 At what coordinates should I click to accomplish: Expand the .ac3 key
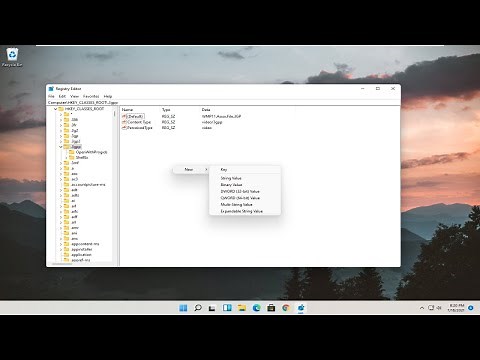pos(61,179)
